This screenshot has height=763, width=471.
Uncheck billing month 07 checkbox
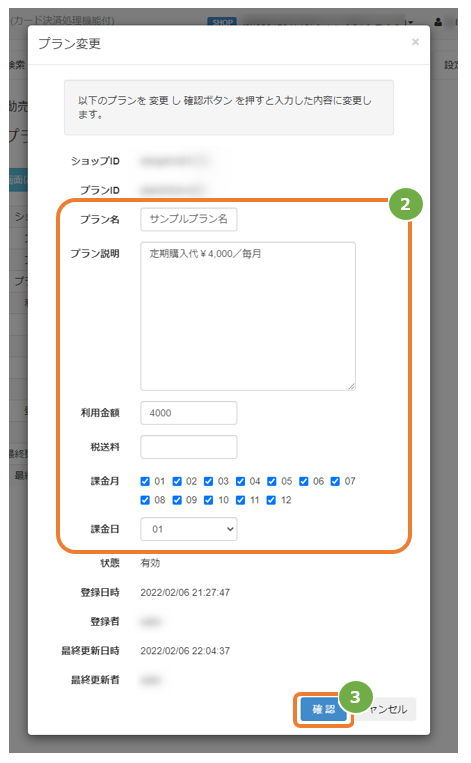point(335,481)
